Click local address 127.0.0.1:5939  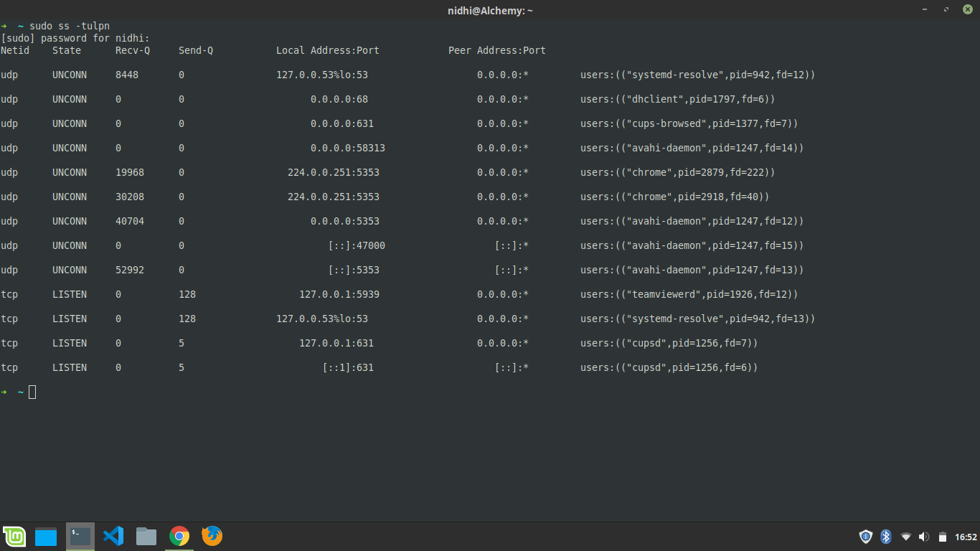(339, 294)
